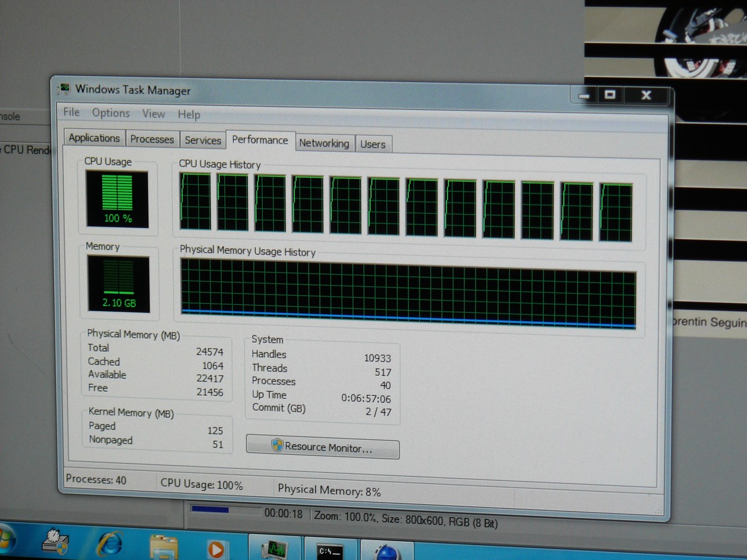Switch to the Command Prompt taskbar button
Viewport: 747px width, 560px height.
(330, 550)
